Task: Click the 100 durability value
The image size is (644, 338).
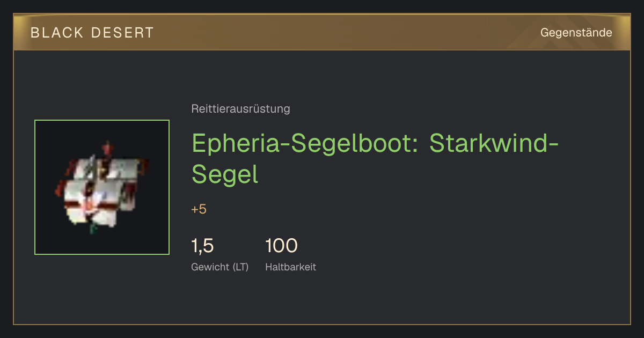Action: pos(281,246)
